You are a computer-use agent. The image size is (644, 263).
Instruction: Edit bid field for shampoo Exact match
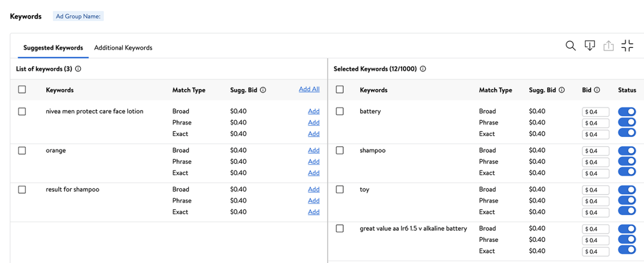click(x=596, y=173)
